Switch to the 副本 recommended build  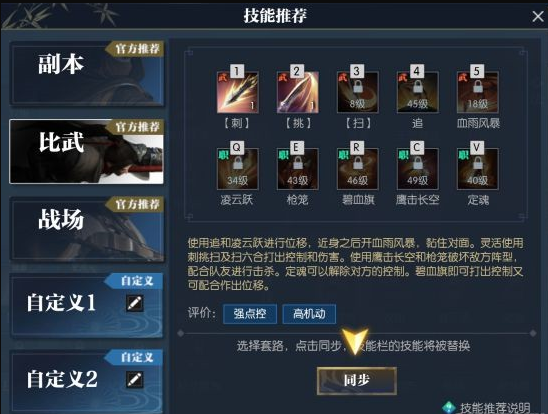tap(87, 73)
